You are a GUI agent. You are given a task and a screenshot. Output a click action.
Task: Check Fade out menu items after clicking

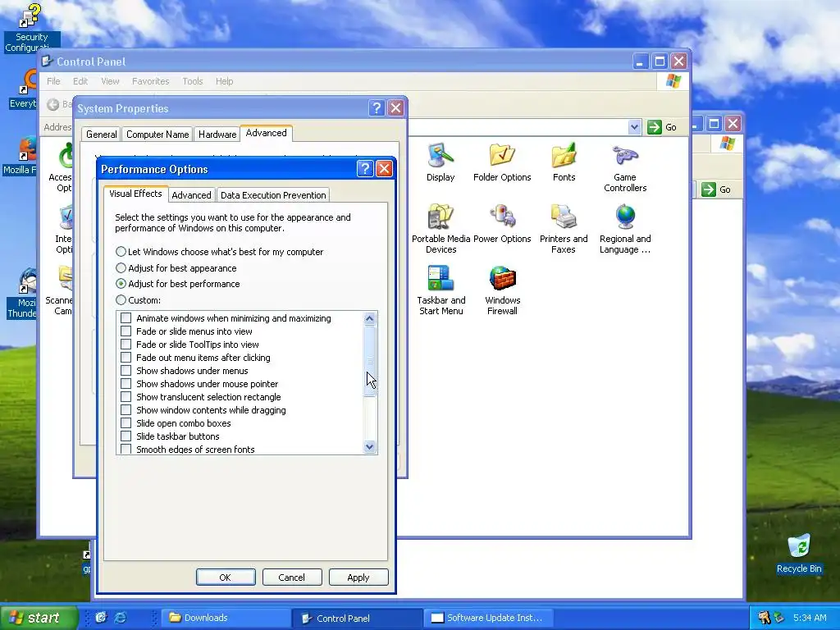click(126, 358)
